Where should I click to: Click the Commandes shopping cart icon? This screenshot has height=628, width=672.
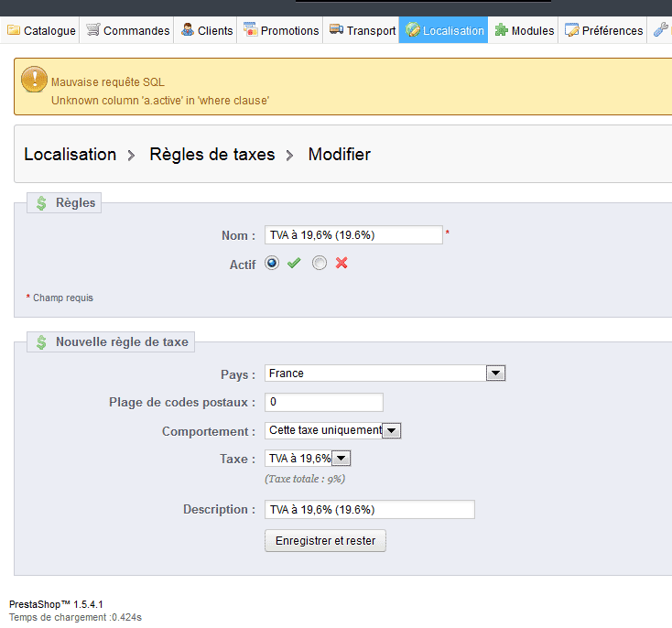pos(93,29)
